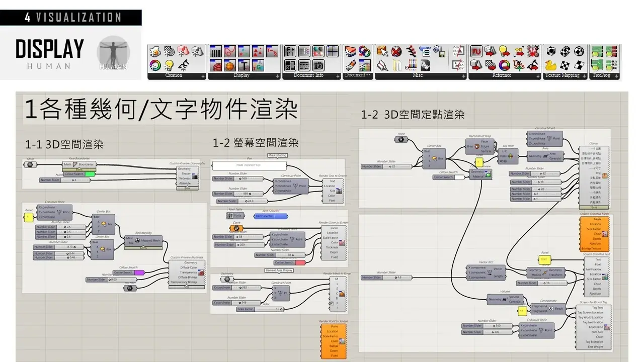Open the Reference panel tab
The height and width of the screenshot is (362, 644).
pyautogui.click(x=501, y=75)
